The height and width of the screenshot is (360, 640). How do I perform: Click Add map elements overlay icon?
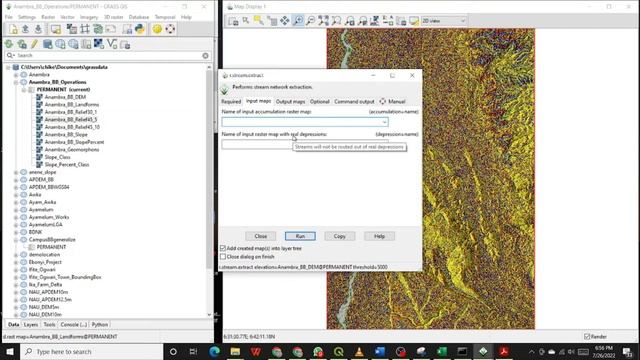coord(388,21)
